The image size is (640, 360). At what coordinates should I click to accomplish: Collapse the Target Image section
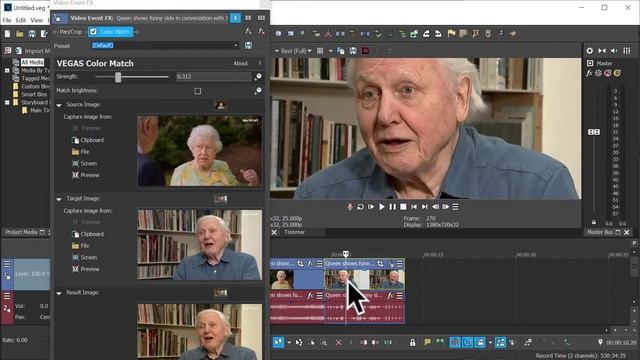(x=59, y=199)
